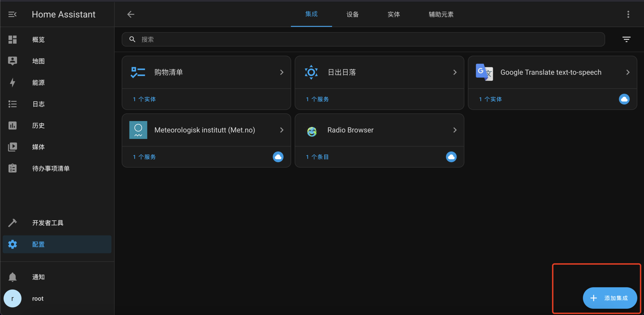Image resolution: width=644 pixels, height=315 pixels.
Task: Click the cloud icon on Radio Browser card
Action: click(451, 157)
